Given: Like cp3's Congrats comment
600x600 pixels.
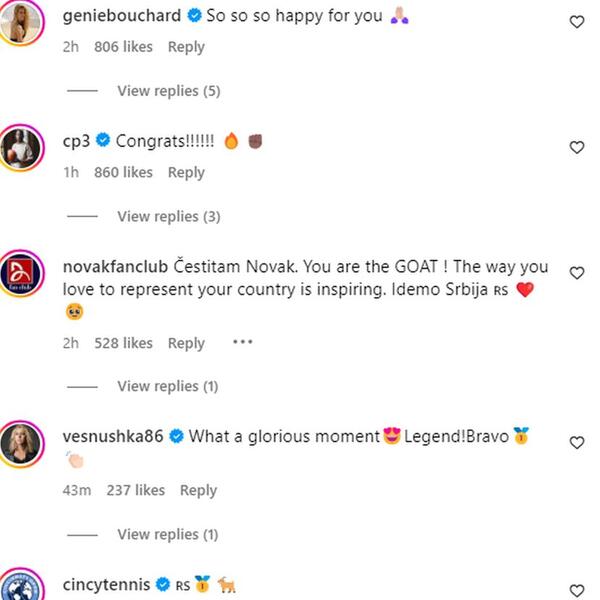Looking at the screenshot, I should coord(576,147).
